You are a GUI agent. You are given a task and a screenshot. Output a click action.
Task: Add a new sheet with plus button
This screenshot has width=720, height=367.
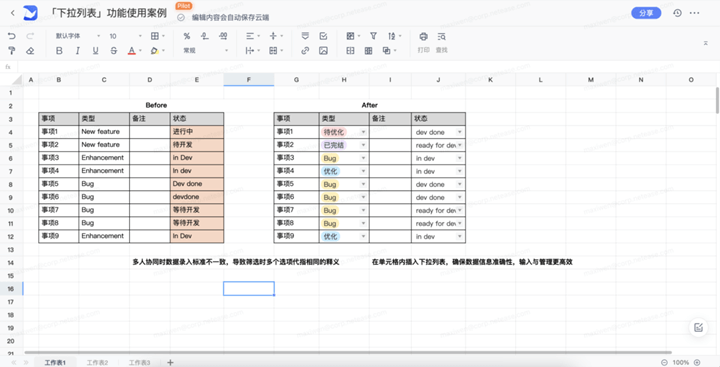coord(170,362)
